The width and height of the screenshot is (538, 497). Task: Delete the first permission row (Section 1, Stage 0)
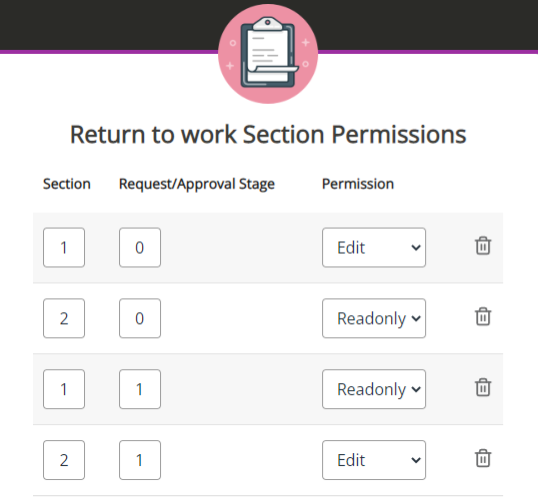(x=483, y=246)
